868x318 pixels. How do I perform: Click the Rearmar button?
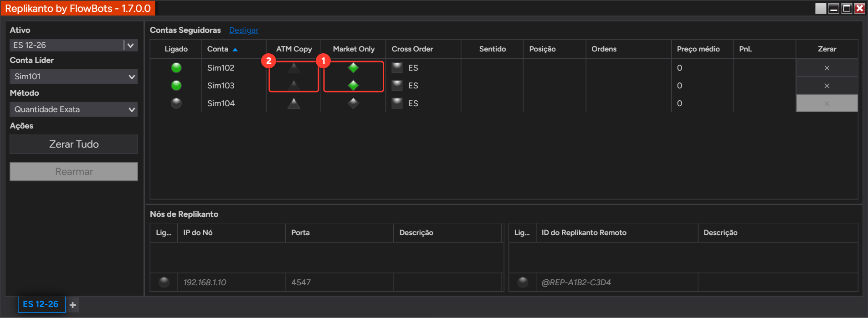[x=73, y=172]
